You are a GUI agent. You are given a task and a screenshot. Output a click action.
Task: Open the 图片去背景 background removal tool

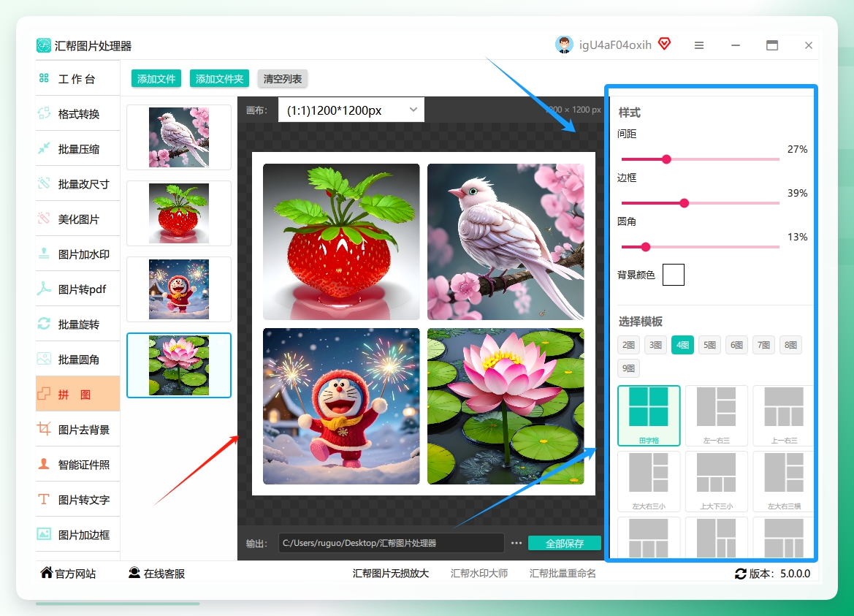coord(78,430)
